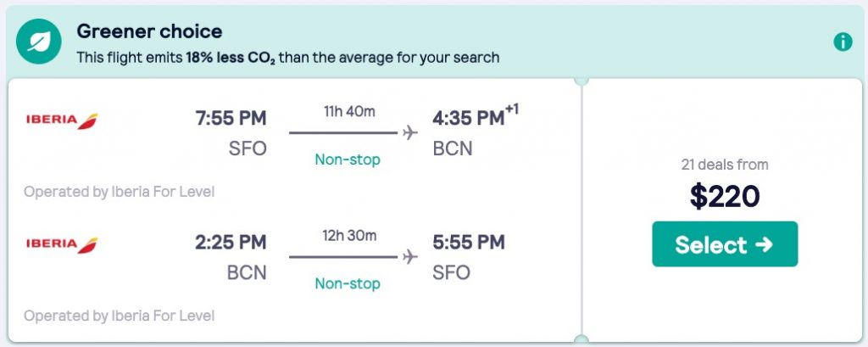Viewport: 868px width, 347px height.
Task: Click the $220 price
Action: (725, 197)
